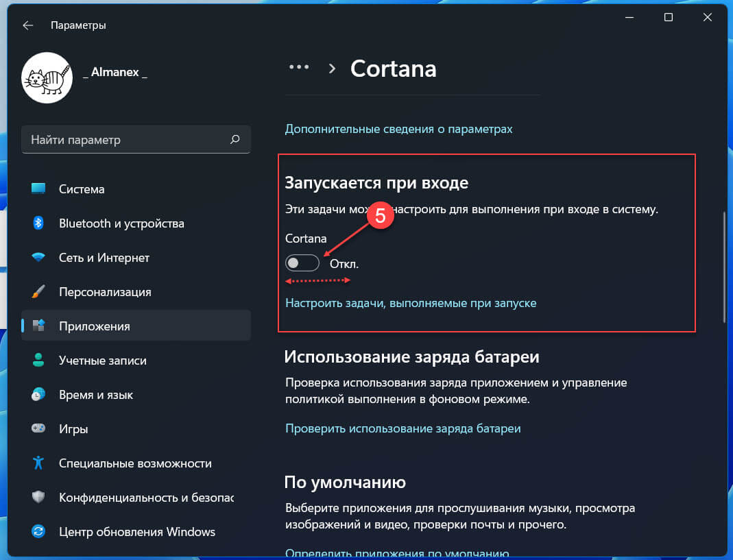Toggle the Cortana startup switch

coord(302,263)
